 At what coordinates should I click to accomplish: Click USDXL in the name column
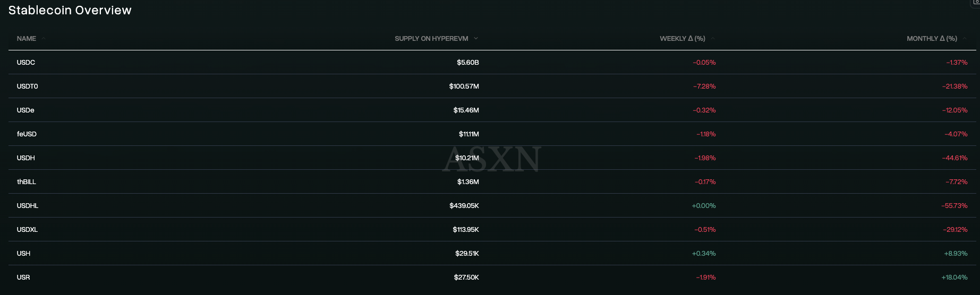pos(27,230)
